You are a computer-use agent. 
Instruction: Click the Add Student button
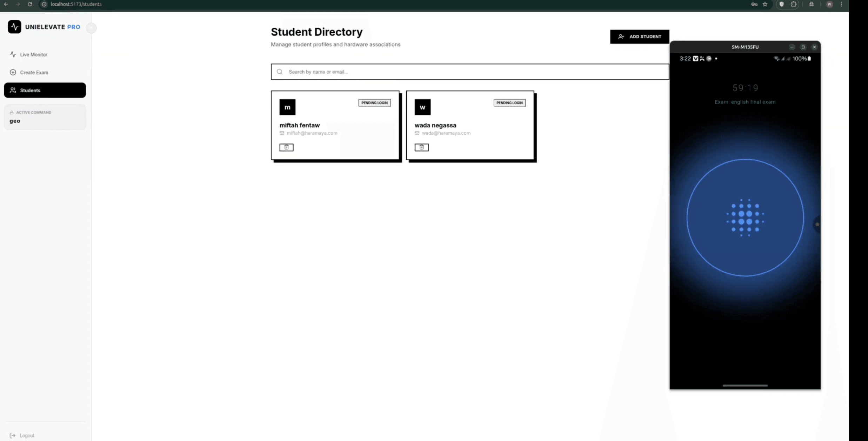click(x=639, y=36)
